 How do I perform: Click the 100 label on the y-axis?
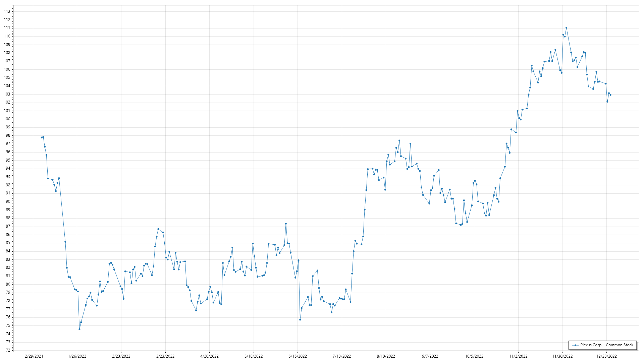(x=7, y=119)
